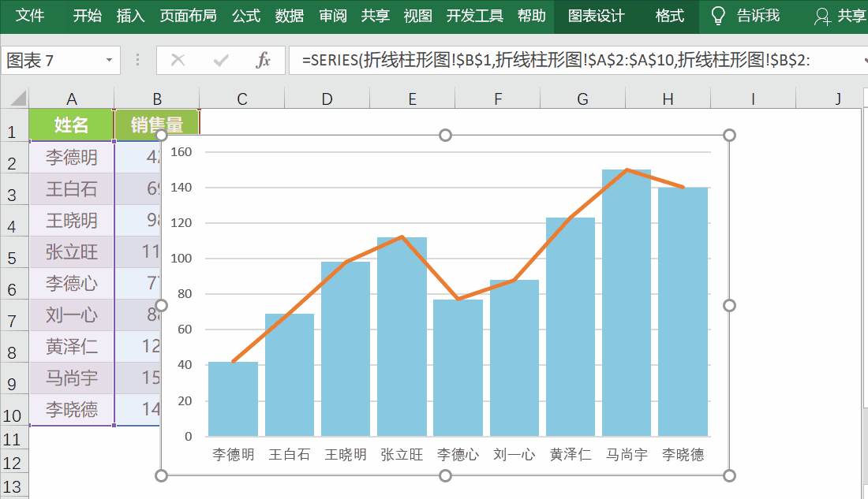The width and height of the screenshot is (868, 499).
Task: Click the select-all corner triangle
Action: (x=17, y=99)
